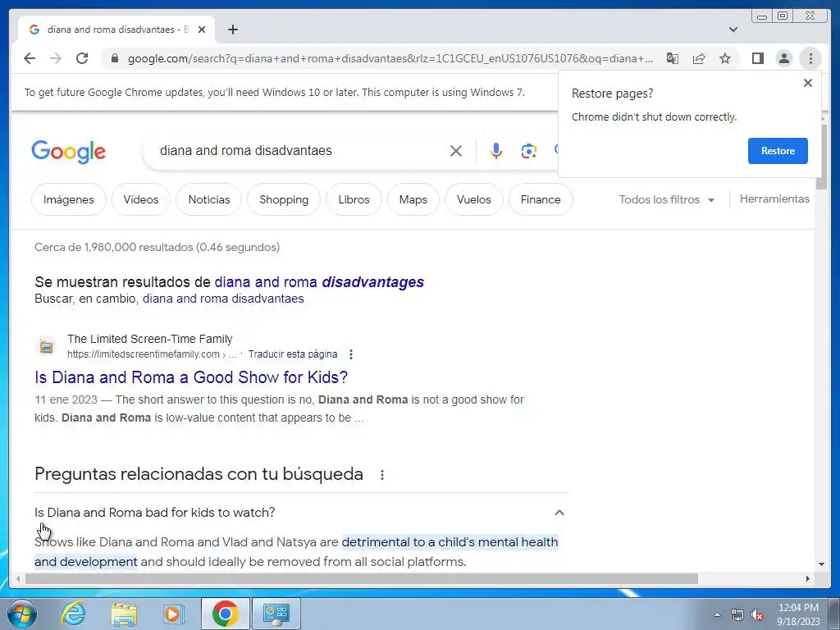The height and width of the screenshot is (630, 840).
Task: Show hidden system tray icons
Action: (717, 614)
